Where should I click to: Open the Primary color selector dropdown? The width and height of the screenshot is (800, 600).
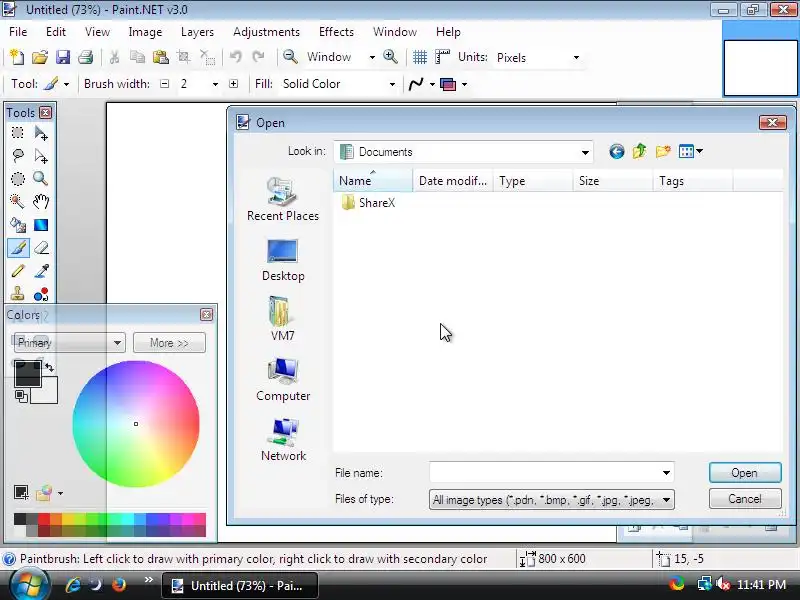[69, 343]
